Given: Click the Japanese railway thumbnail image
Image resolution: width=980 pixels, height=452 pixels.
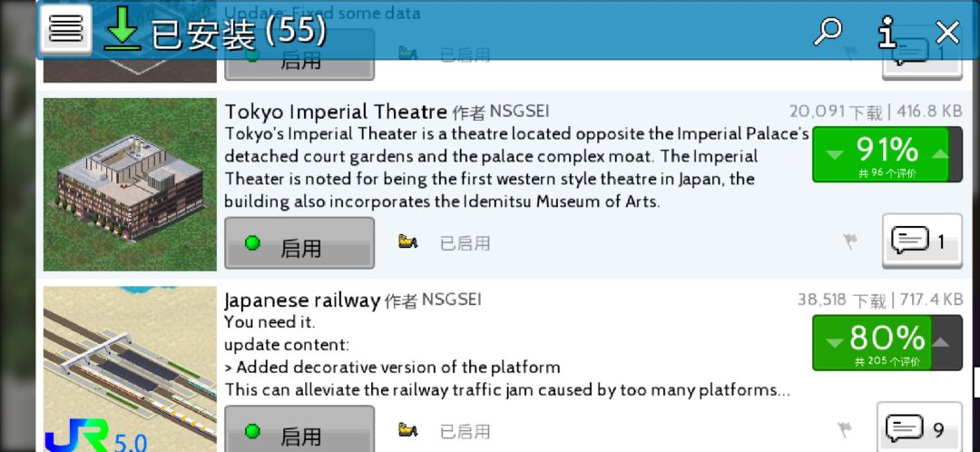Looking at the screenshot, I should click(x=130, y=368).
